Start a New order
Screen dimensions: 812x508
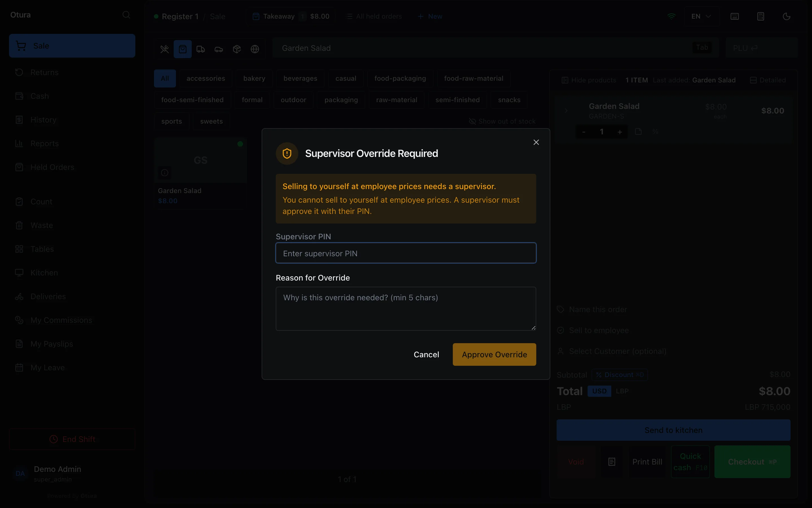[x=430, y=16]
